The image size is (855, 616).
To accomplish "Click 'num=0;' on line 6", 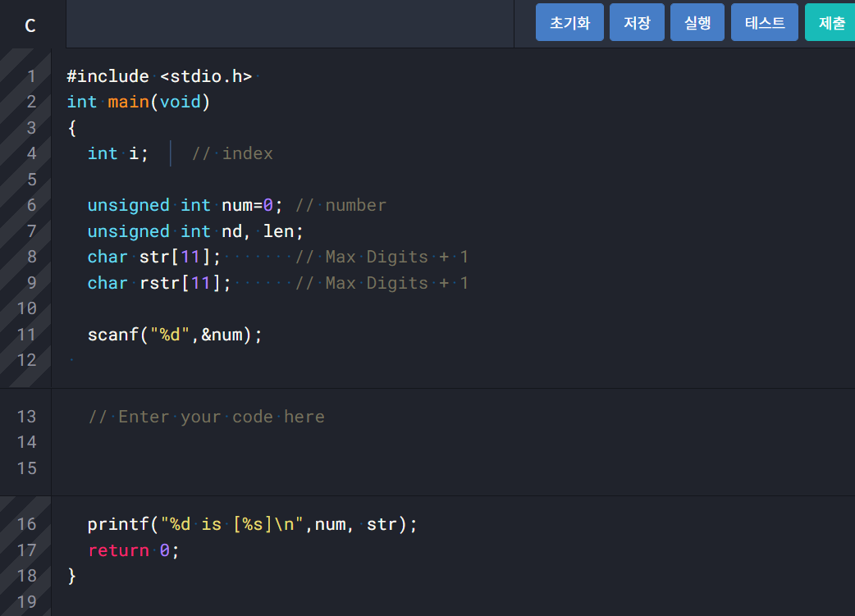I will coord(252,206).
